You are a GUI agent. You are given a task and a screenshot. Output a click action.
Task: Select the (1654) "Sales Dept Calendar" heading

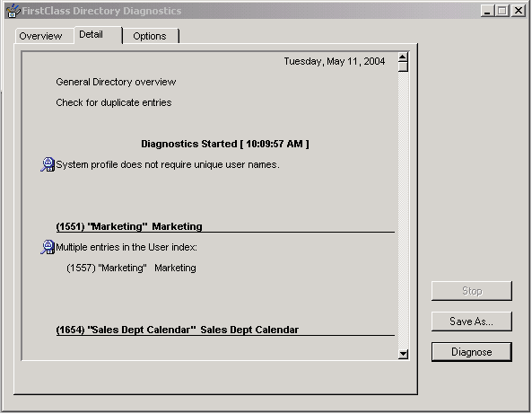coord(178,330)
